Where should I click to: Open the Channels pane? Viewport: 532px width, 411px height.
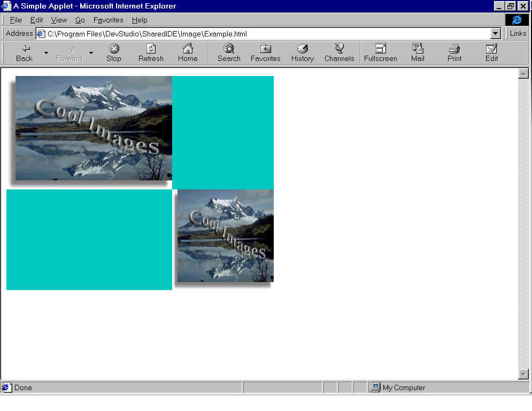click(340, 53)
